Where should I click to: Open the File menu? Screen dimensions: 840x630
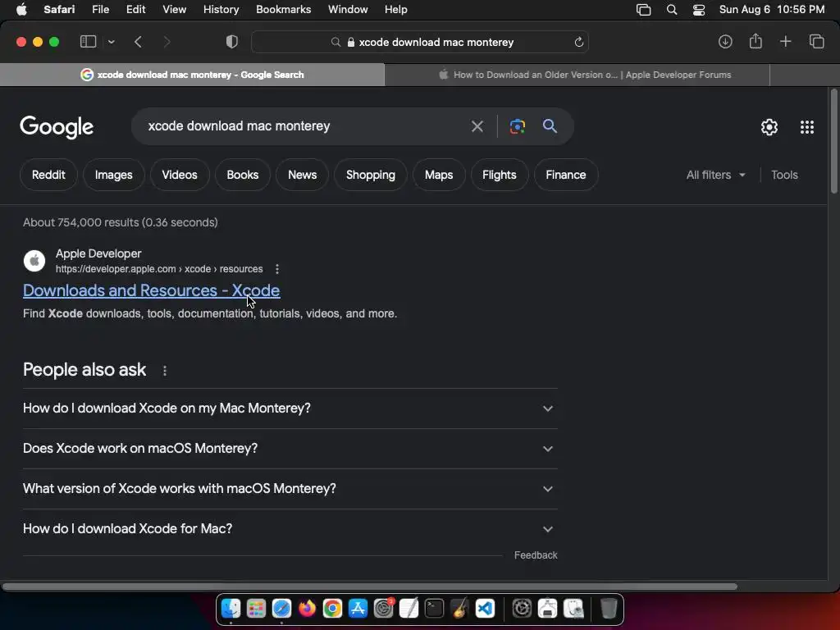tap(100, 9)
